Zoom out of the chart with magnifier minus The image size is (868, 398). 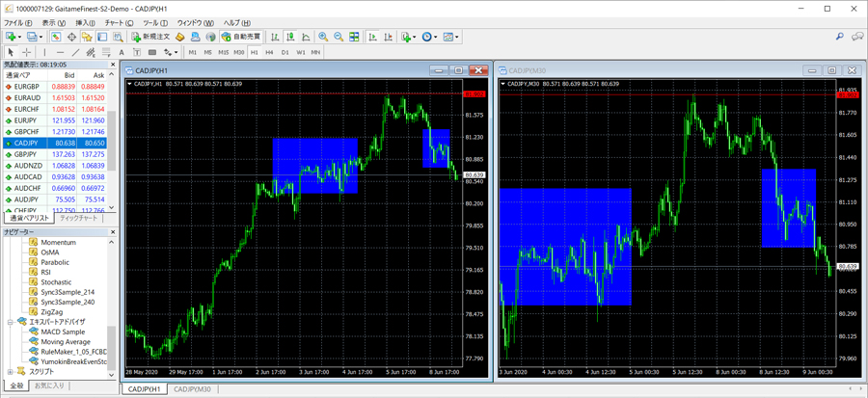(x=339, y=37)
